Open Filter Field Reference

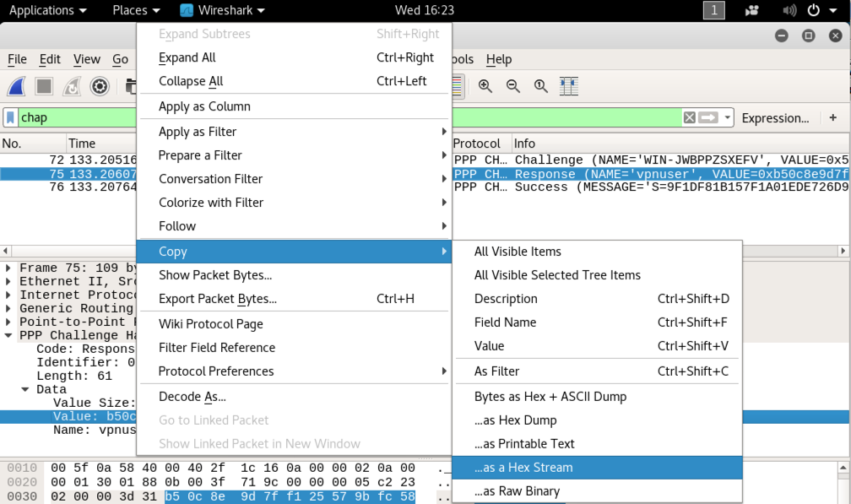[x=295, y=348]
